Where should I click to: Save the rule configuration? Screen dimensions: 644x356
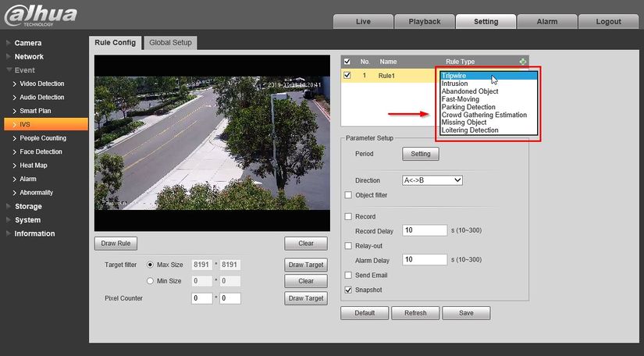(x=466, y=313)
